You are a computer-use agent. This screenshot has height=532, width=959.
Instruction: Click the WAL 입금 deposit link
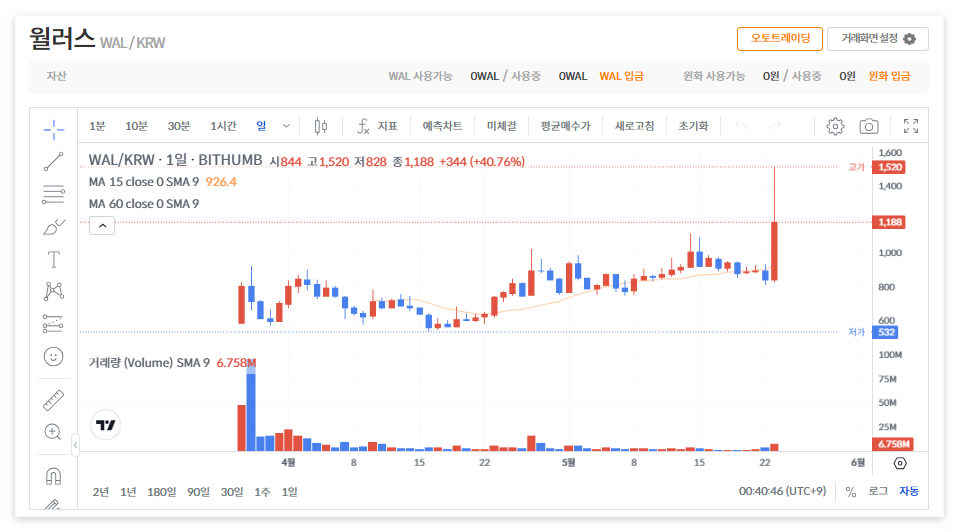click(621, 76)
